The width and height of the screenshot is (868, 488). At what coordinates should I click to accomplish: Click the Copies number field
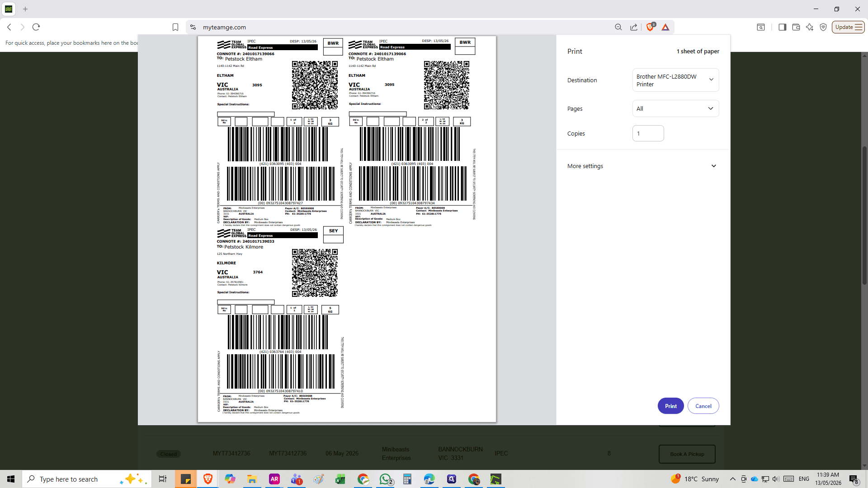[648, 133]
